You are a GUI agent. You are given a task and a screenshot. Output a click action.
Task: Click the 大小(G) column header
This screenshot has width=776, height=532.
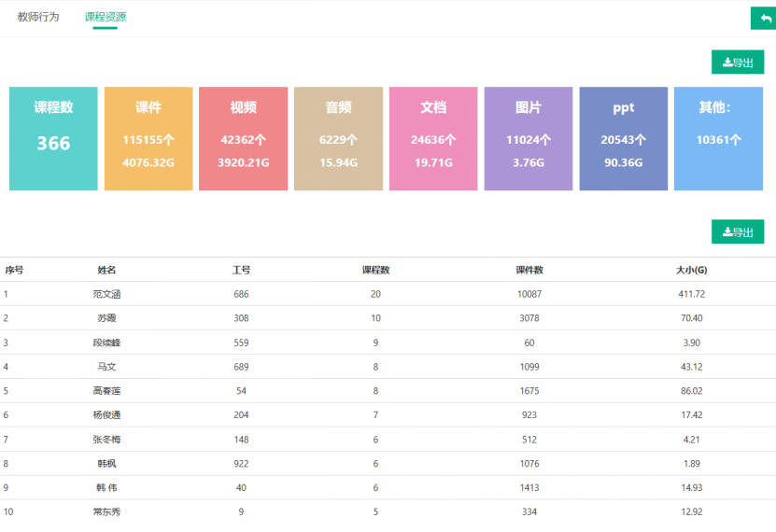pos(691,270)
